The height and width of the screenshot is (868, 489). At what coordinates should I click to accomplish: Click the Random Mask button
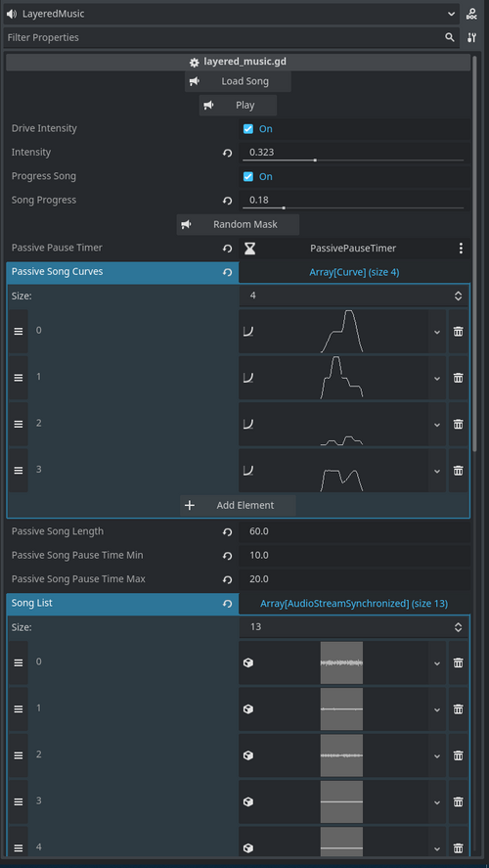click(238, 225)
